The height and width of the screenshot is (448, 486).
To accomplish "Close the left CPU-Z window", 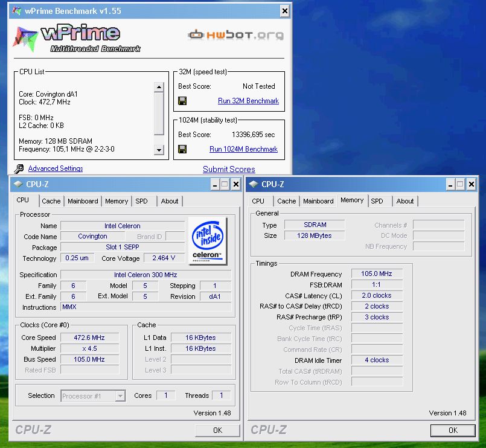I will point(236,185).
